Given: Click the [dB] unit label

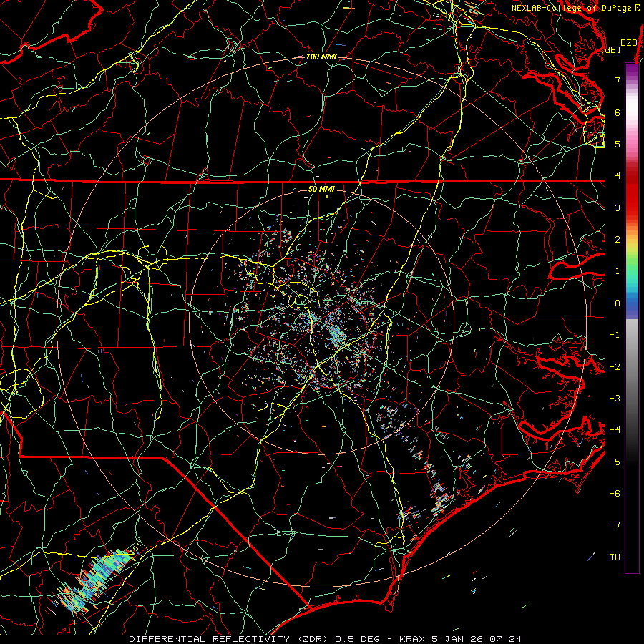Looking at the screenshot, I should 611,49.
